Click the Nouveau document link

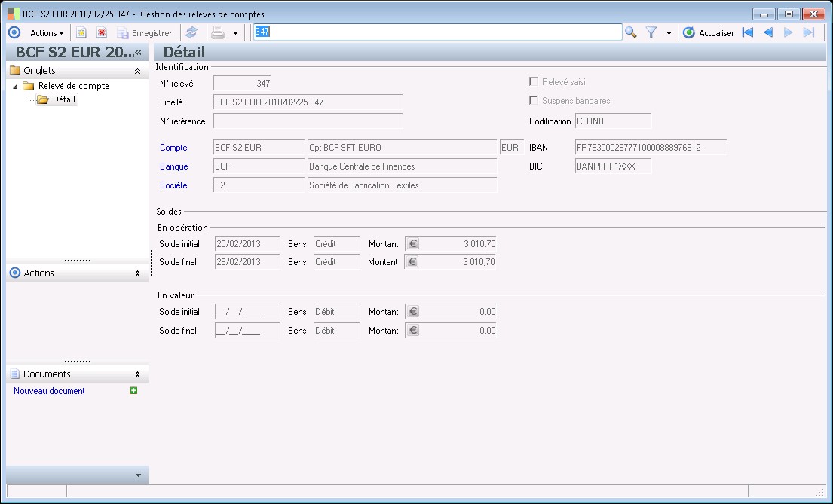click(x=49, y=391)
